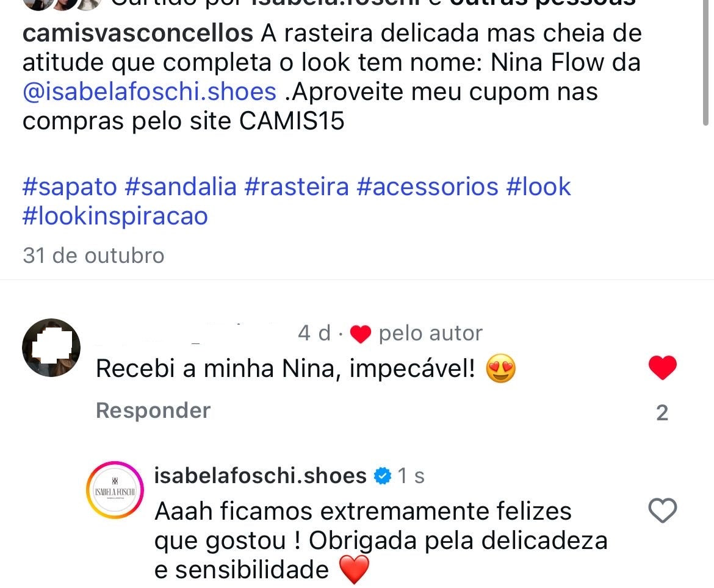
Task: Open isabelafoschi.shoes username in reply
Action: pos(261,476)
